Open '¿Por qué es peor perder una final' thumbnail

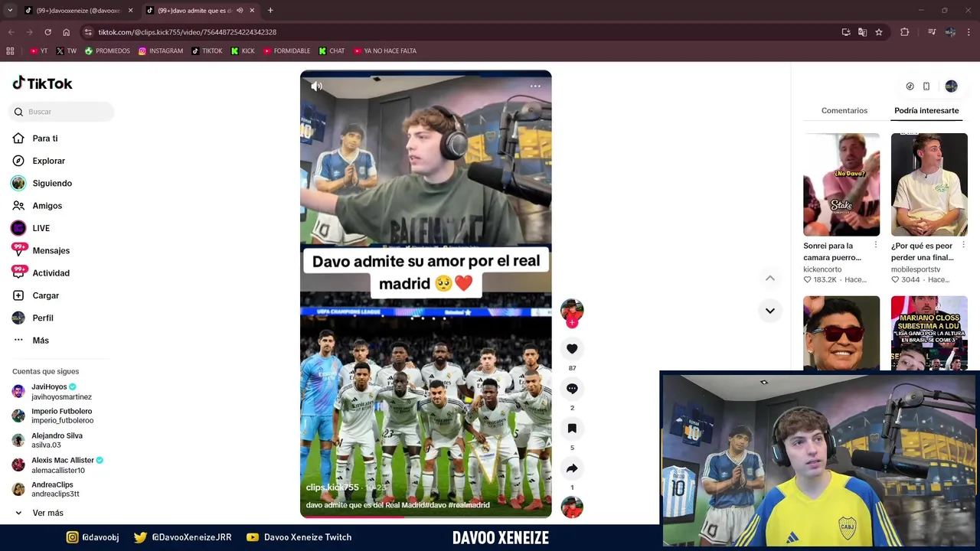929,184
